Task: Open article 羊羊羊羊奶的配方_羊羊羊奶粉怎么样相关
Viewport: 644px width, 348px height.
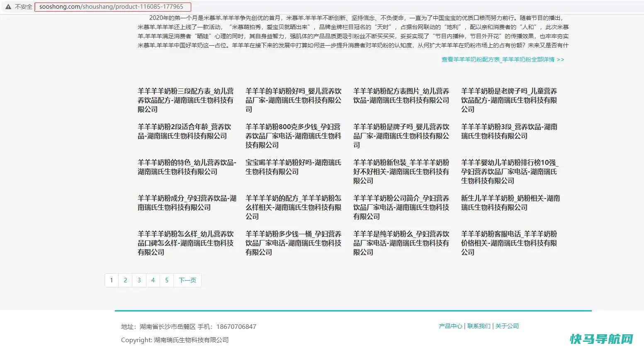Action: click(x=294, y=207)
